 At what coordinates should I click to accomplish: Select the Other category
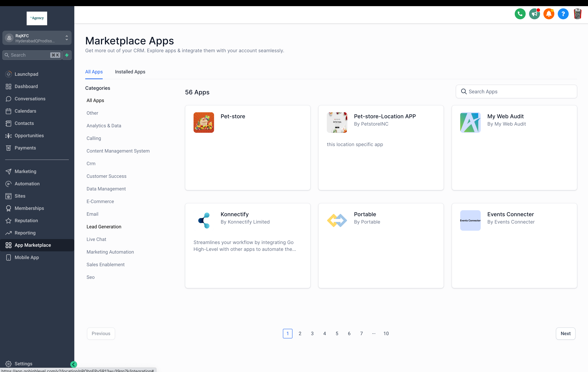pos(92,113)
